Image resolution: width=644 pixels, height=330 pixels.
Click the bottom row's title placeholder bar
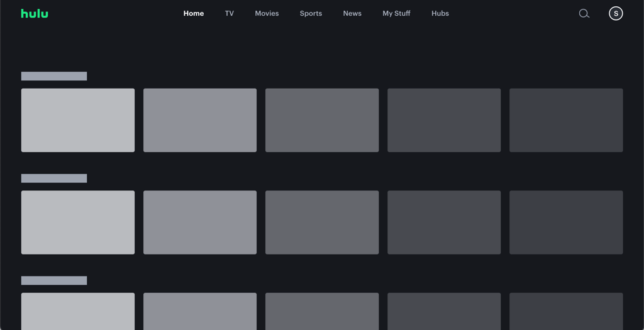[54, 280]
